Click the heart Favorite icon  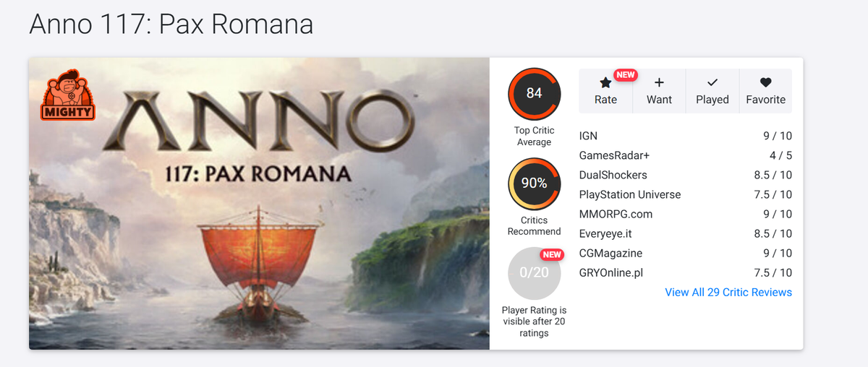tap(765, 83)
